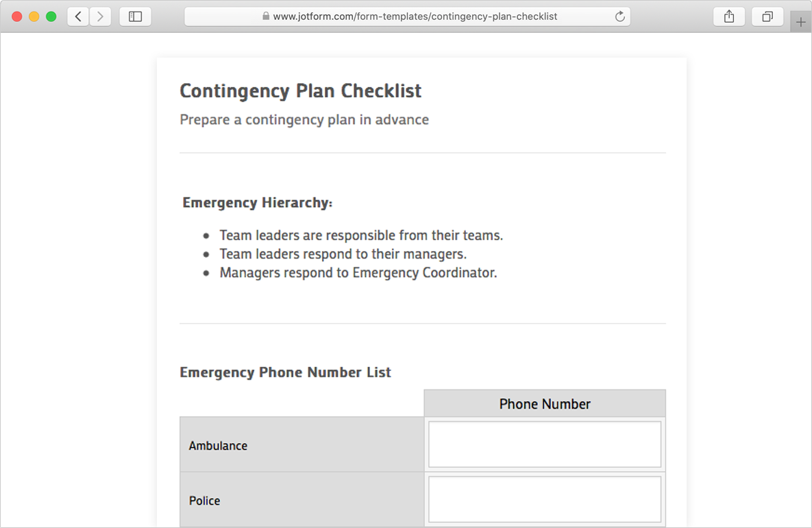Click the Phone Number column header
This screenshot has width=812, height=528.
(x=545, y=404)
